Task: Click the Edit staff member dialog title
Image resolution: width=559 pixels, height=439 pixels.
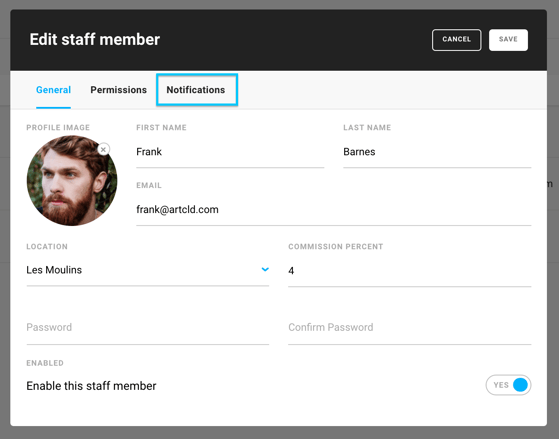Action: click(95, 40)
